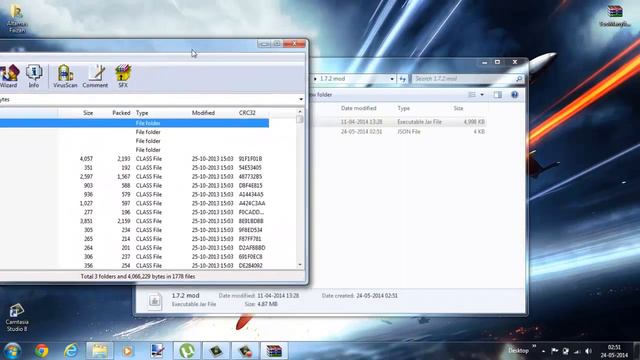
Task: Open the Info tool in WinRAR toolbar
Action: pos(34,76)
